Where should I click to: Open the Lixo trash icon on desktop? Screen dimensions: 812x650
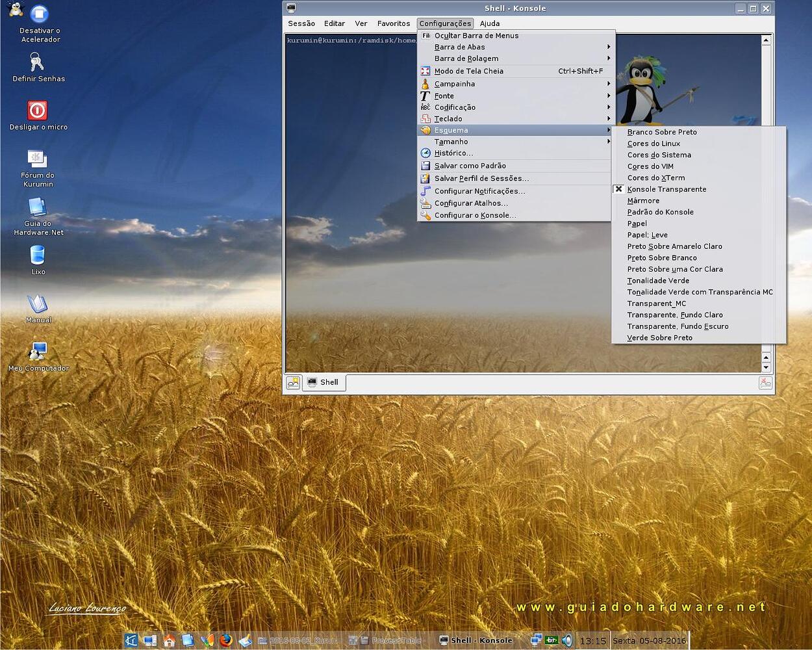point(37,257)
